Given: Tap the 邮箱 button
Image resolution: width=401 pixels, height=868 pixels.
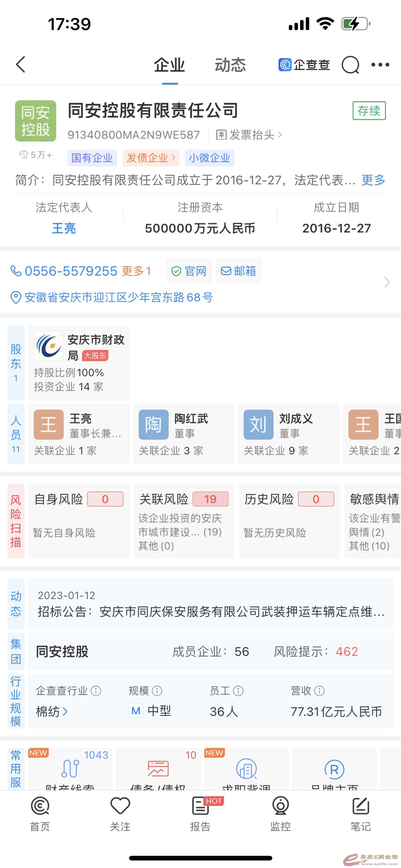Looking at the screenshot, I should click(x=238, y=271).
